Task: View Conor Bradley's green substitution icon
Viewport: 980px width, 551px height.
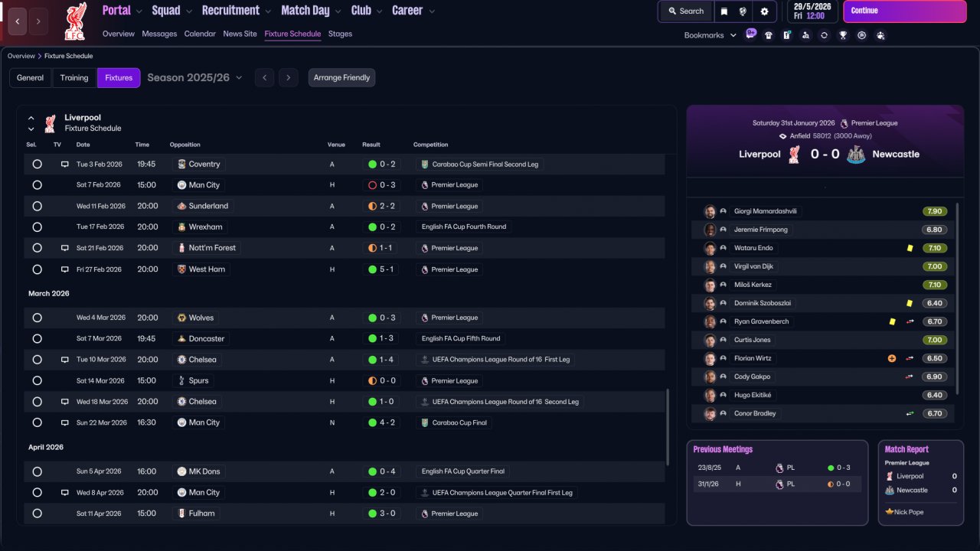Action: click(x=910, y=413)
